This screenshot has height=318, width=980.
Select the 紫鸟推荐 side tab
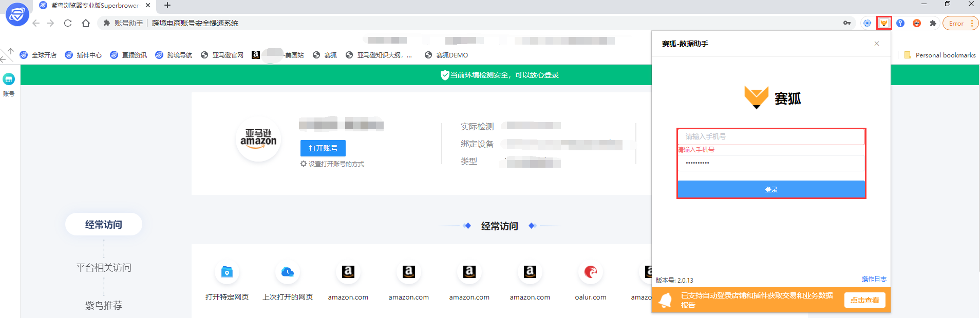(x=104, y=305)
